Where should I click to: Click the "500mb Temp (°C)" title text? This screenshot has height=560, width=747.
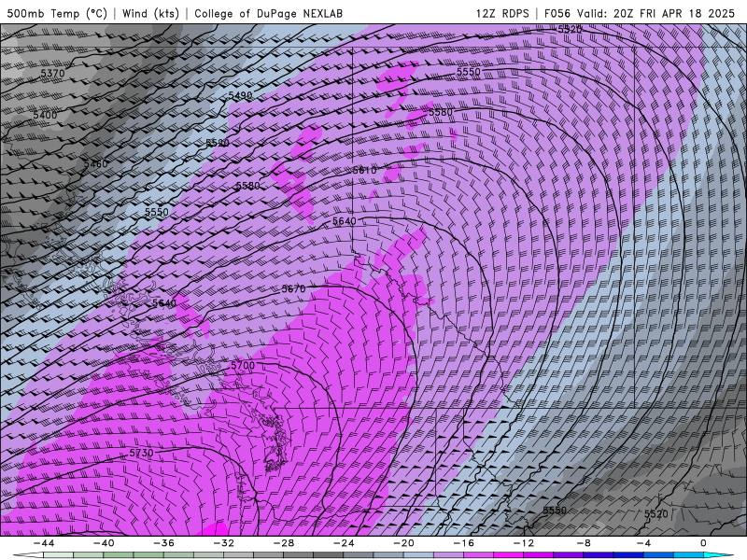[57, 13]
